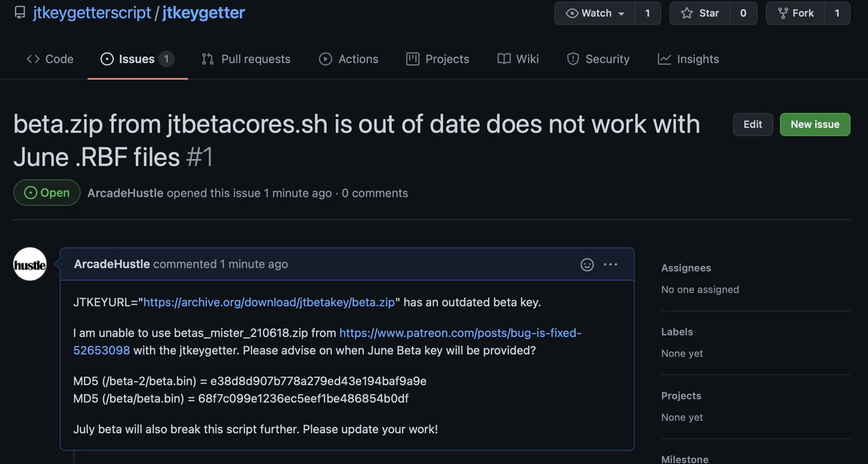Image resolution: width=868 pixels, height=464 pixels.
Task: Select the Issues tab
Action: pos(137,59)
